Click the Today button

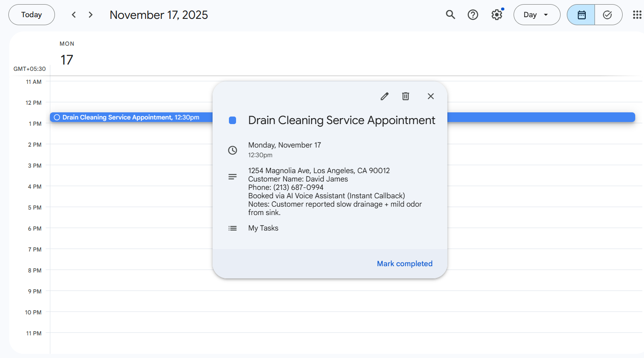(x=31, y=15)
